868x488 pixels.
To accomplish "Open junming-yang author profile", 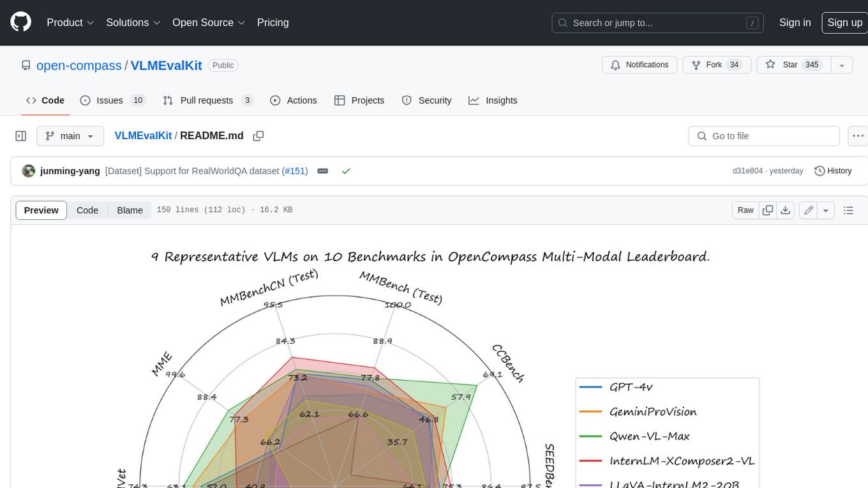I will click(x=70, y=171).
